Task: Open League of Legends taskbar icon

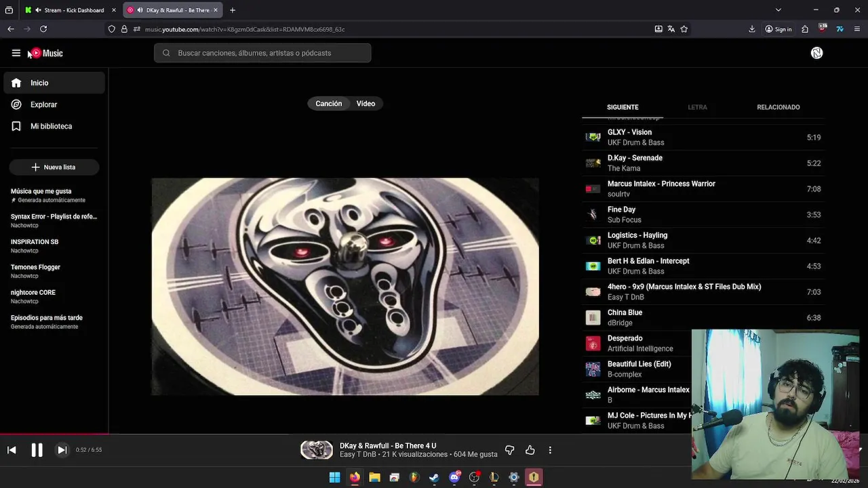Action: click(494, 478)
